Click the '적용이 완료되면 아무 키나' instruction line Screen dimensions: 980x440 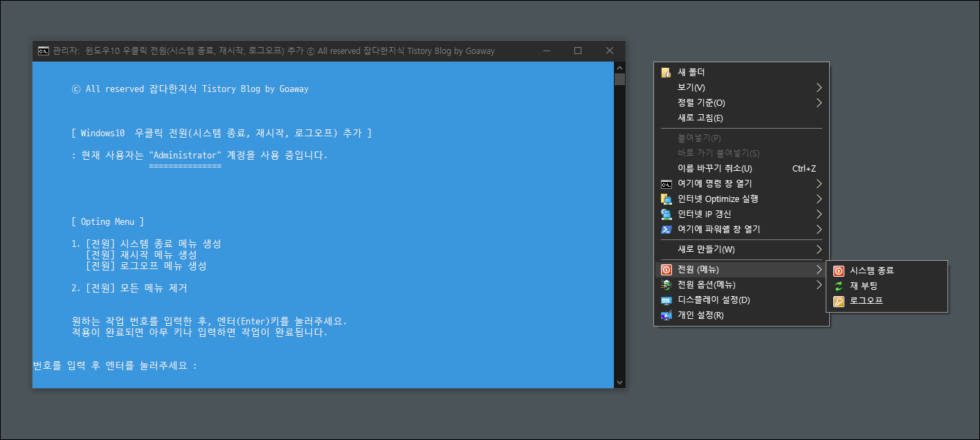pos(200,333)
